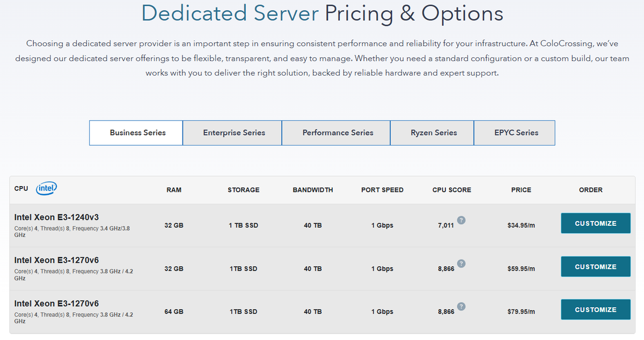
Task: Click the "40 TB" bandwidth in the E3-1240v3 row
Action: [313, 225]
